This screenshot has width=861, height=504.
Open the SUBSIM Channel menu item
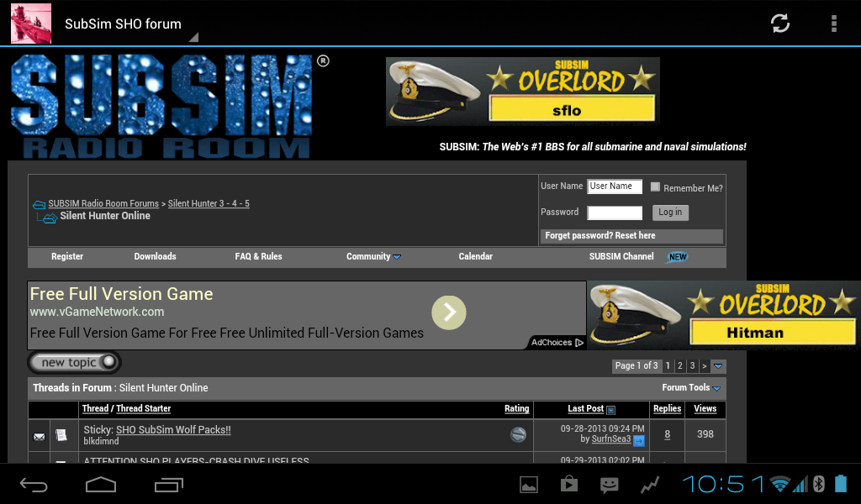621,256
